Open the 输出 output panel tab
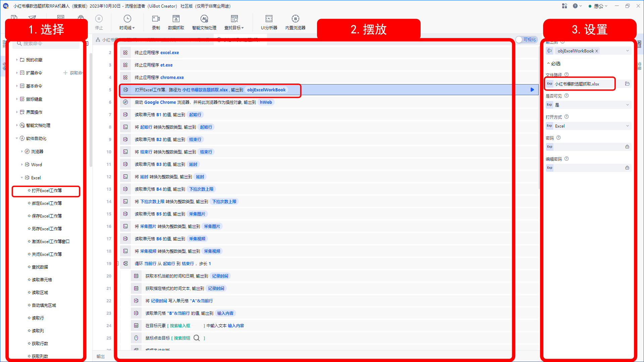The image size is (644, 362). click(x=101, y=356)
